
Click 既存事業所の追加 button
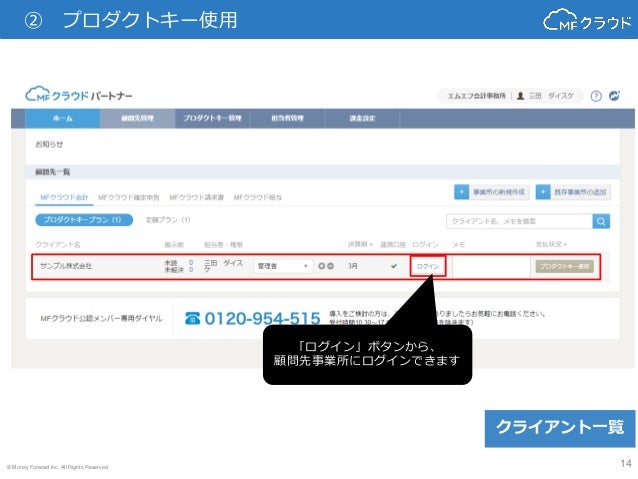point(573,192)
